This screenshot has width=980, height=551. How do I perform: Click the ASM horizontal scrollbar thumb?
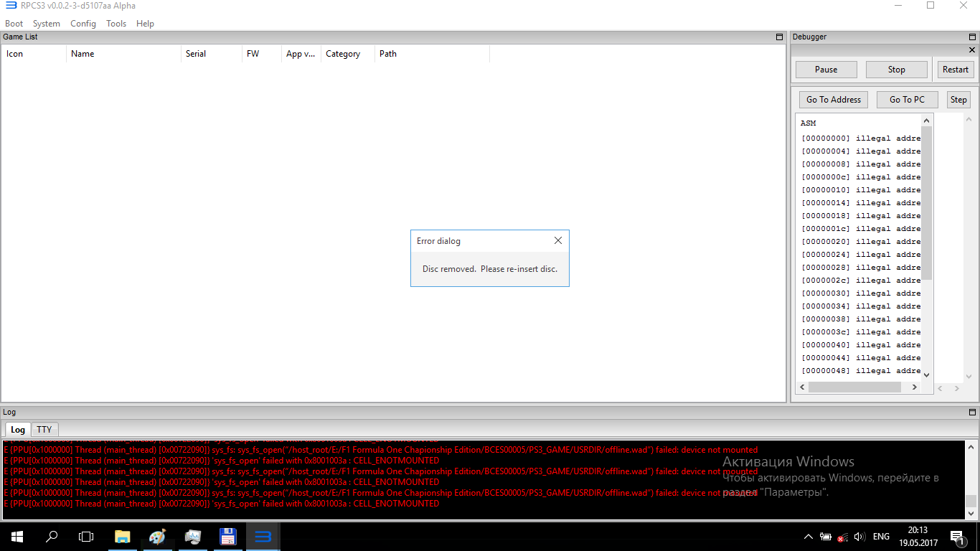(854, 387)
